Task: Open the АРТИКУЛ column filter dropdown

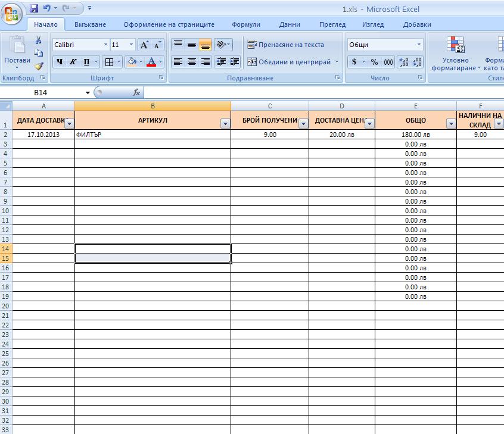Action: [x=225, y=123]
